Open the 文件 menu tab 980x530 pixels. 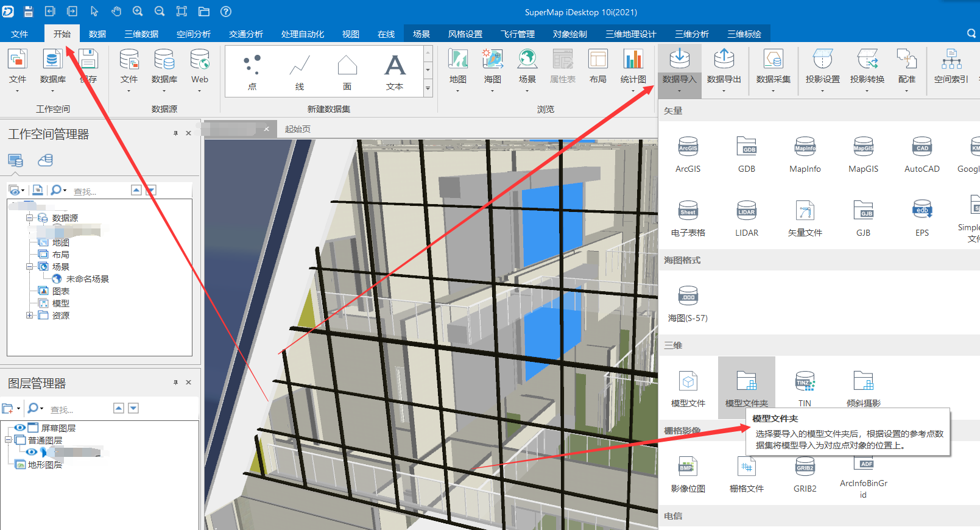[19, 34]
